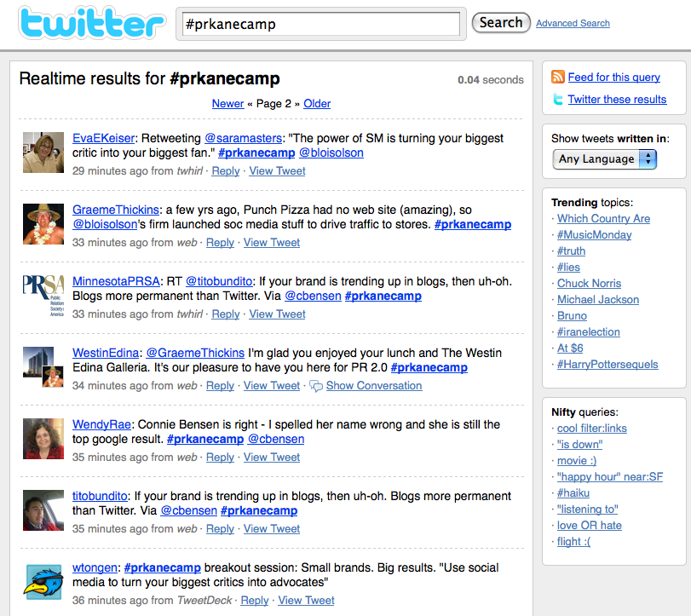
Task: Click the speech bubble icon beside Show Conversation
Action: pos(316,386)
